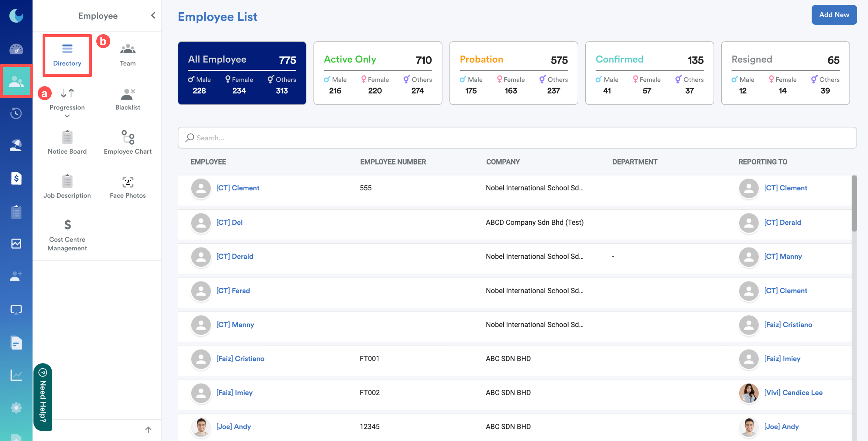Open Cost Centre Management icon
Screen dimensions: 868x441
tap(67, 225)
